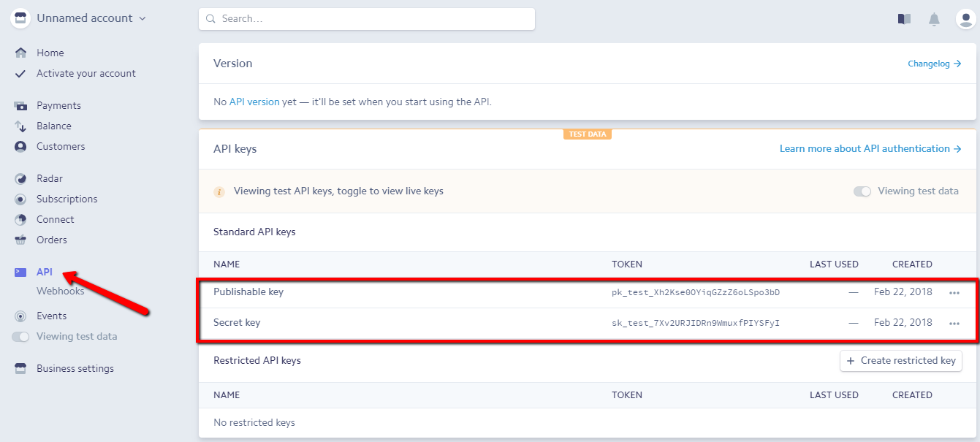Go to Webhooks in the sidebar

[60, 291]
